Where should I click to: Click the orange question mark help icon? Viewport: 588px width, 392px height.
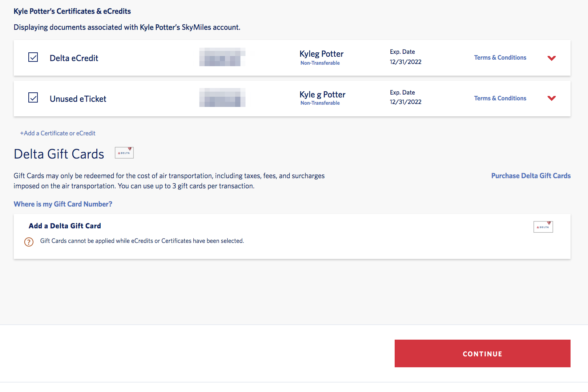click(x=28, y=242)
